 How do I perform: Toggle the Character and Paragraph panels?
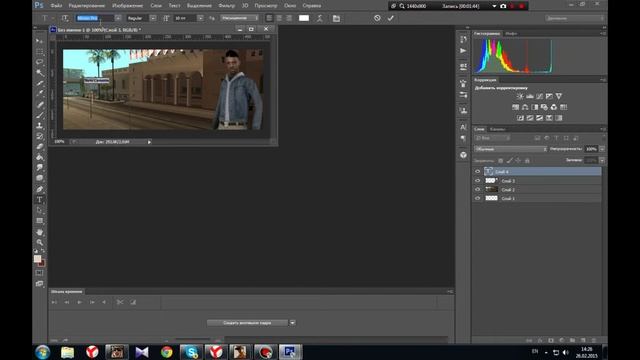coord(336,18)
